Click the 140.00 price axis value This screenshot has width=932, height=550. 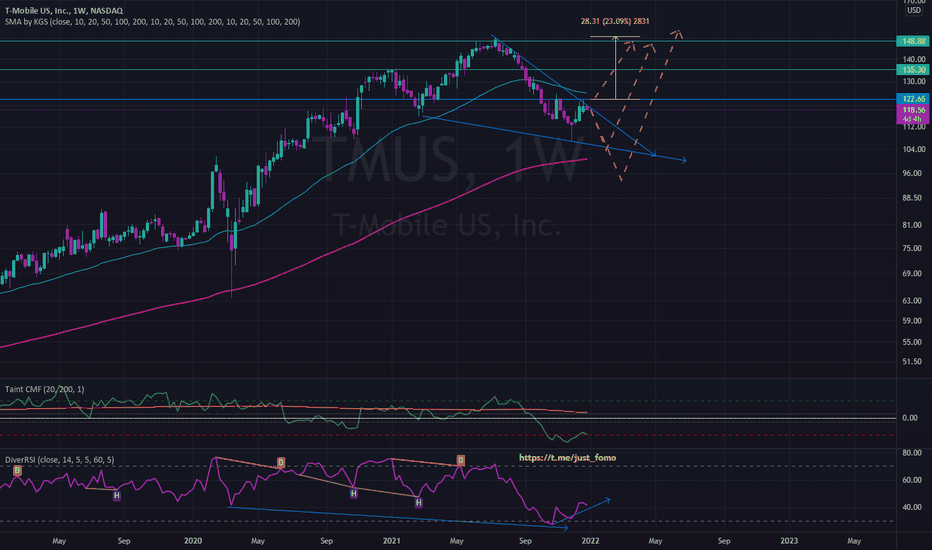pos(914,59)
